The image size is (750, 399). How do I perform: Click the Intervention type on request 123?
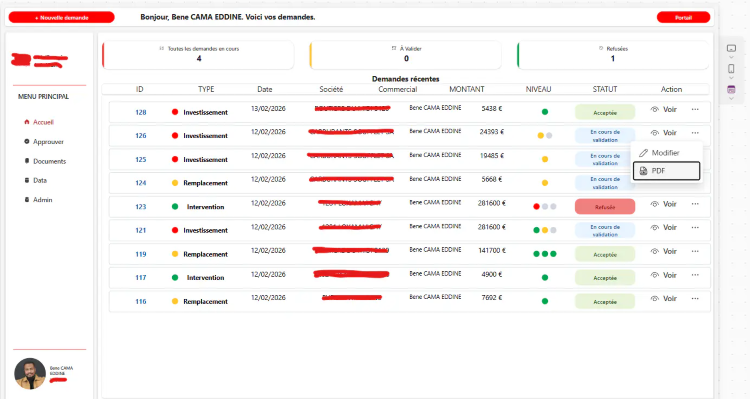point(205,207)
